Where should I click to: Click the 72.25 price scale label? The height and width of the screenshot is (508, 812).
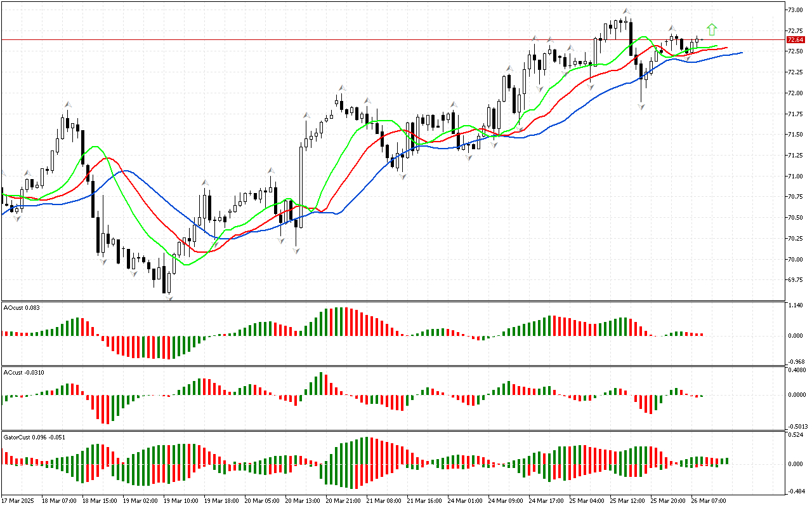[795, 73]
